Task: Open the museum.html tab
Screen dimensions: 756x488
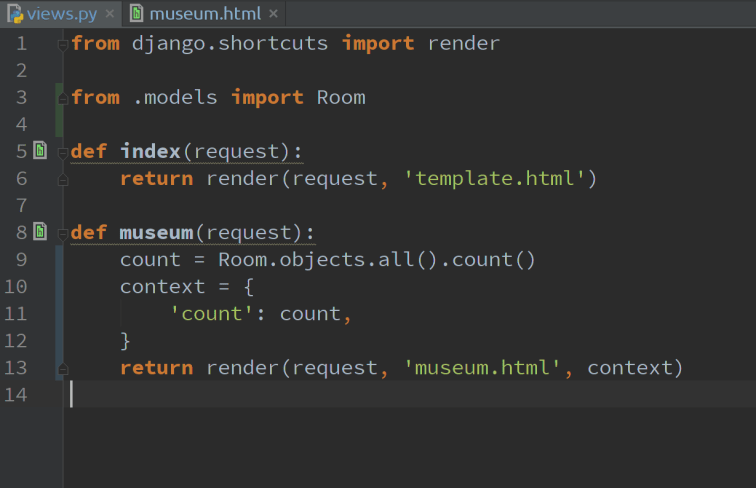Action: pos(204,14)
